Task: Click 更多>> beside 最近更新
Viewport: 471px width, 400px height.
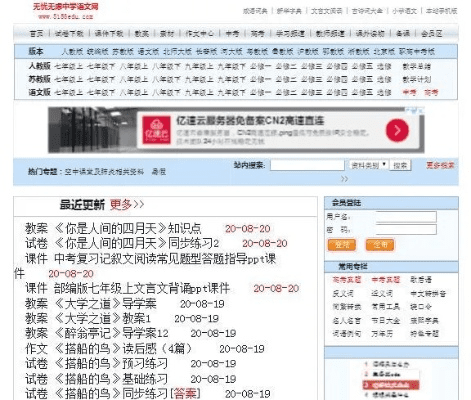Action: [x=127, y=204]
